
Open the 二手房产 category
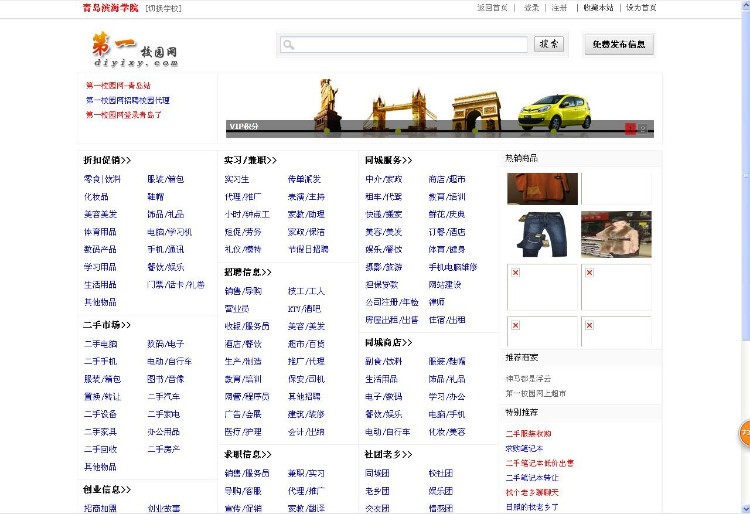click(164, 449)
